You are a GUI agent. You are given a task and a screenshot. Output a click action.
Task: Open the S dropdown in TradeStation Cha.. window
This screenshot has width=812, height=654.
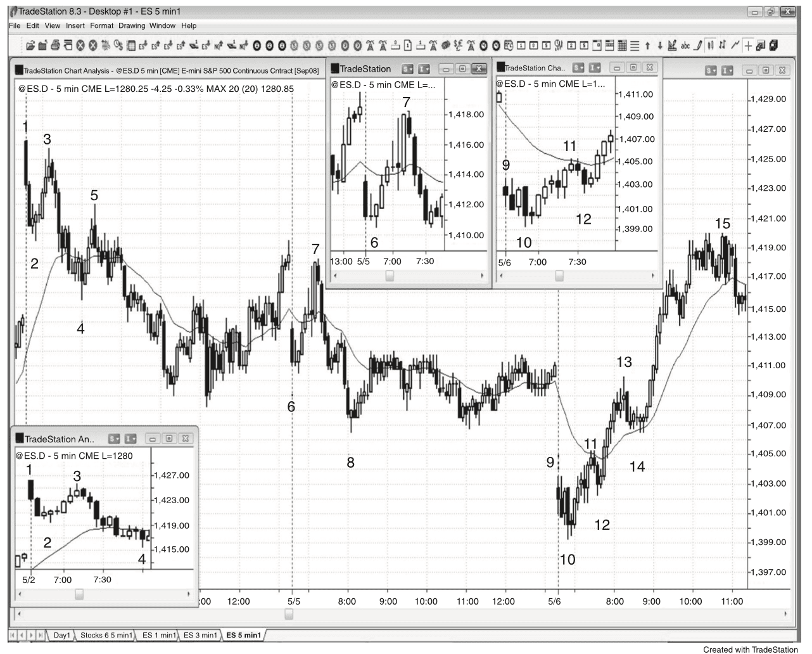pos(578,68)
